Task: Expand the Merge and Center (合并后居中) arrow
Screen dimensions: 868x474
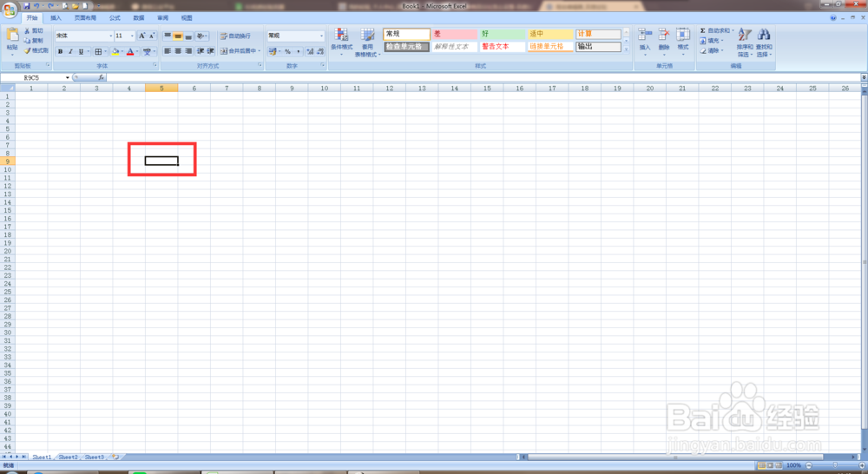Action: point(259,51)
